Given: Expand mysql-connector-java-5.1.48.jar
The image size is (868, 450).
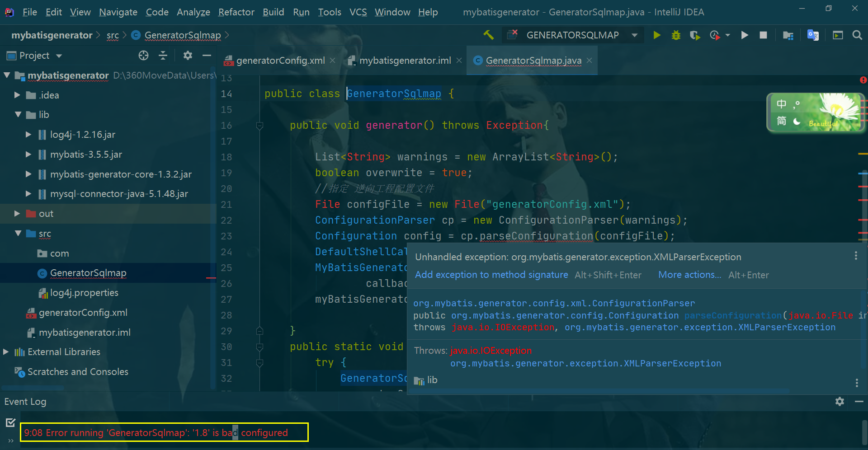Looking at the screenshot, I should 28,193.
